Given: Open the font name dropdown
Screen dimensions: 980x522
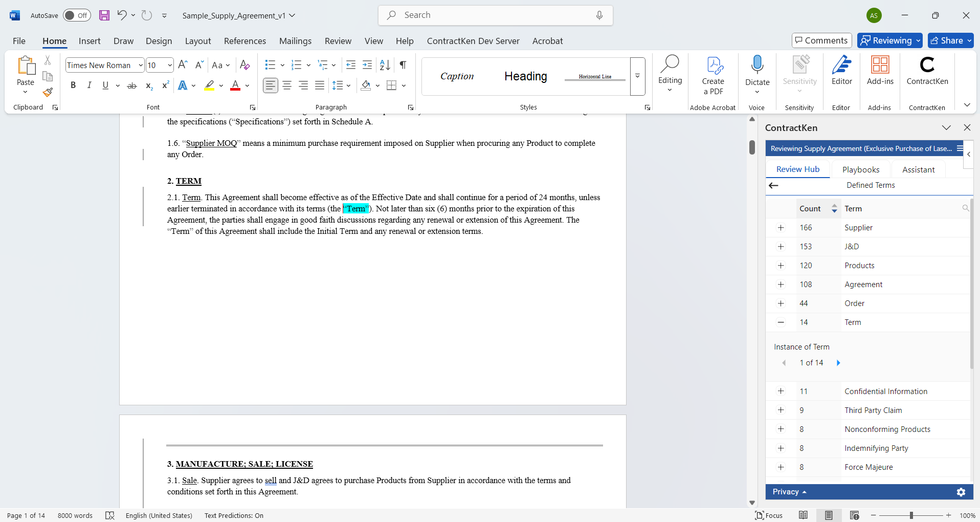Looking at the screenshot, I should coord(141,65).
